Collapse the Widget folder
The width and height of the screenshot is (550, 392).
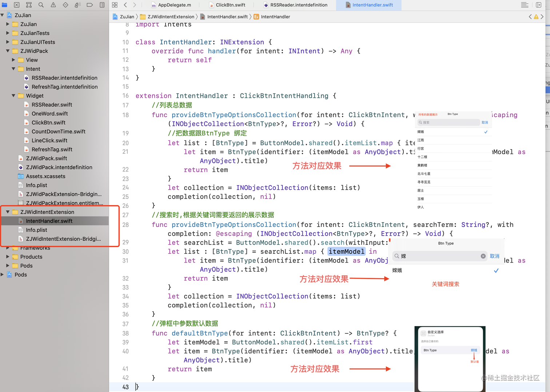click(x=13, y=96)
